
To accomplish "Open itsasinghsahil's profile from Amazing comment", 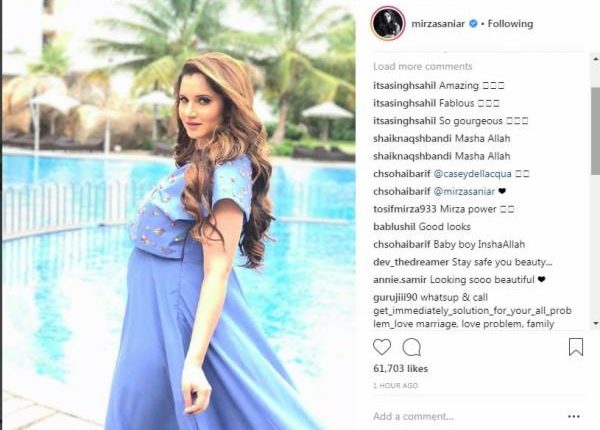I will [x=404, y=86].
